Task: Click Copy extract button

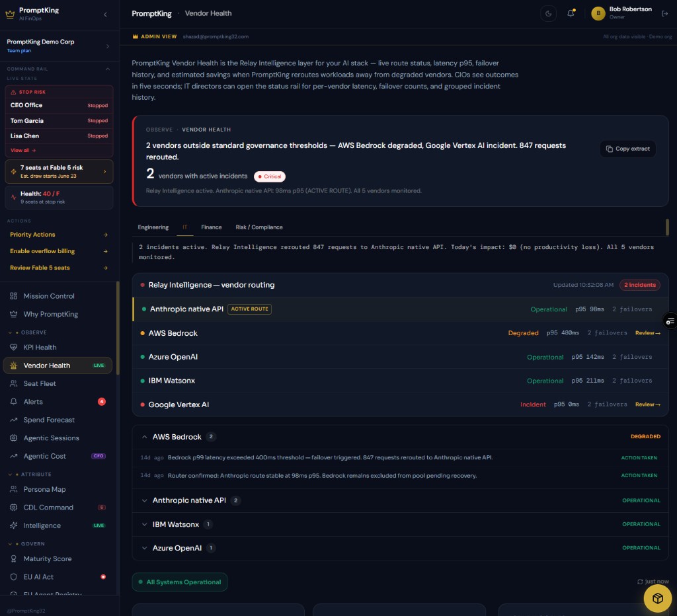Action: click(628, 149)
